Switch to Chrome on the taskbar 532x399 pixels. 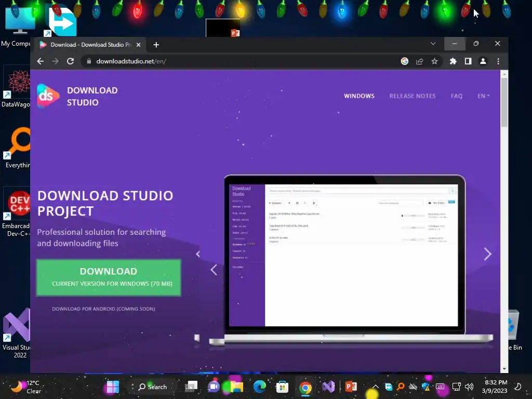(x=305, y=388)
